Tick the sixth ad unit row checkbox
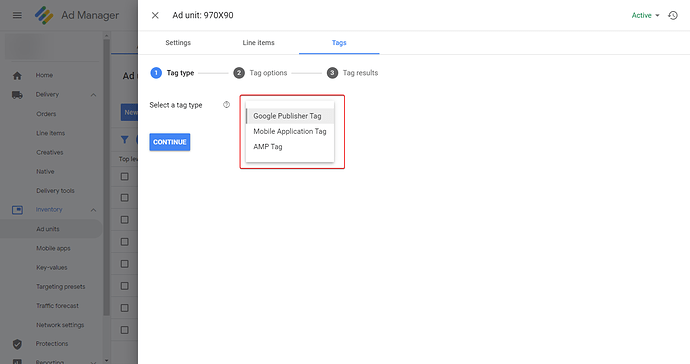Image resolution: width=690 pixels, height=364 pixels. pos(125,286)
